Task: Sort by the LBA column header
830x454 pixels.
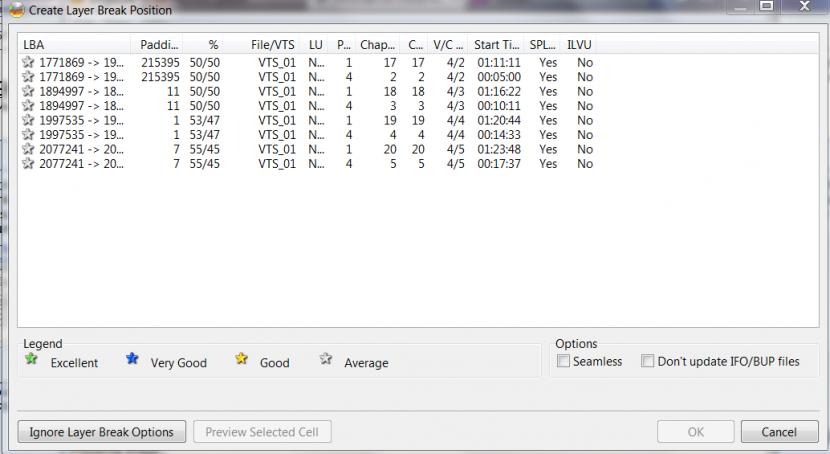Action: click(x=75, y=45)
